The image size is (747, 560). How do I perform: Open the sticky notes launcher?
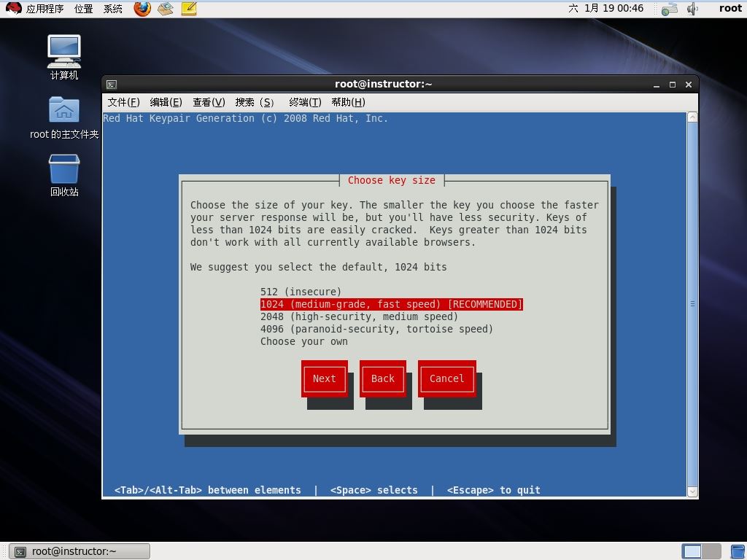click(189, 9)
